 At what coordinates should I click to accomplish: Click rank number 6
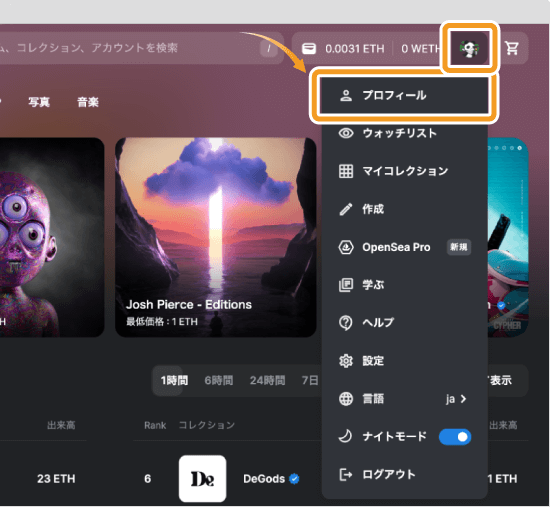tap(148, 479)
